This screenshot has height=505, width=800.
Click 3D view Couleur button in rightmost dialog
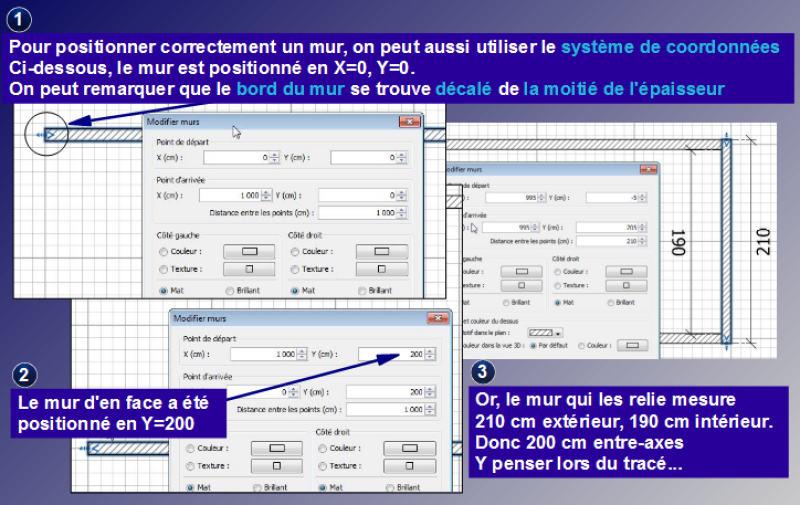pos(632,345)
